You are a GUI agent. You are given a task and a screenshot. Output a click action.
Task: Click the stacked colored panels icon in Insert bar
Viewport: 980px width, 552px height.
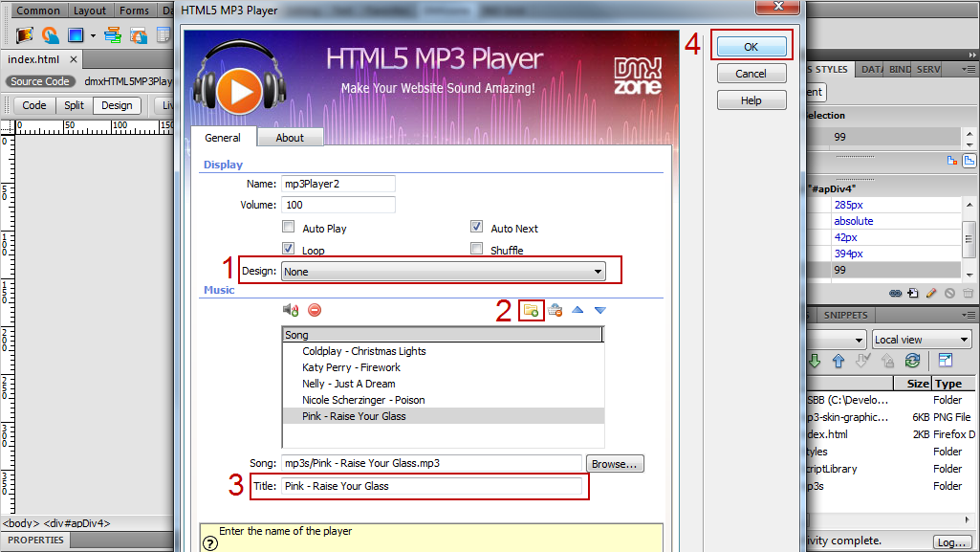(x=113, y=35)
